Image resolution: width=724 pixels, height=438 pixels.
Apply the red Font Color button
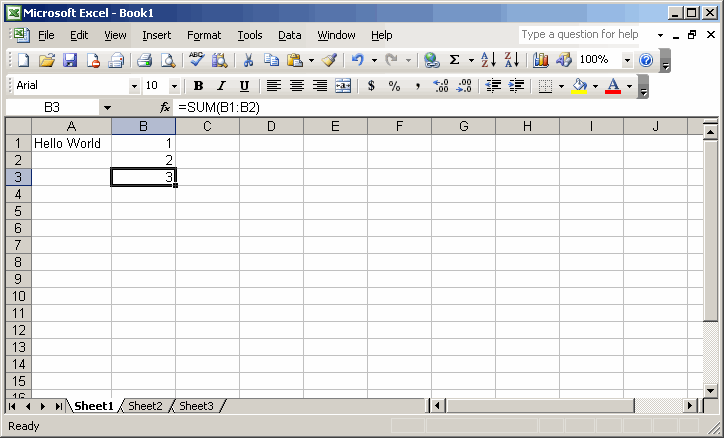pyautogui.click(x=613, y=86)
